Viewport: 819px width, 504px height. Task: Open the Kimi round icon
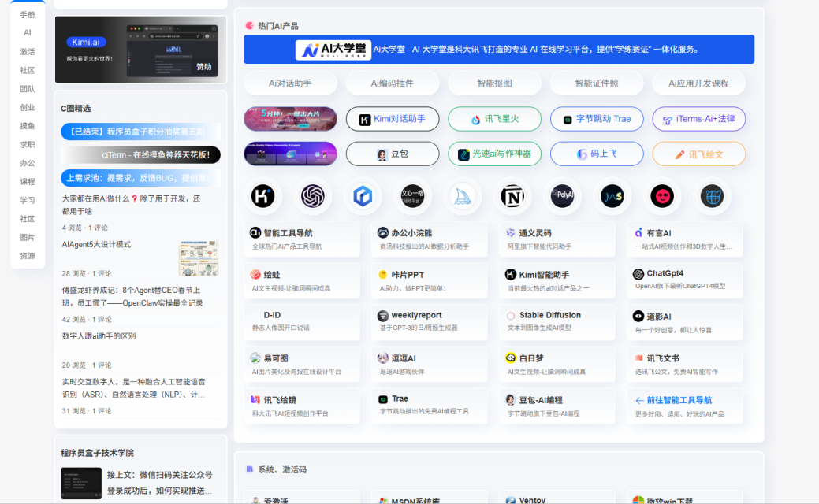(x=262, y=197)
